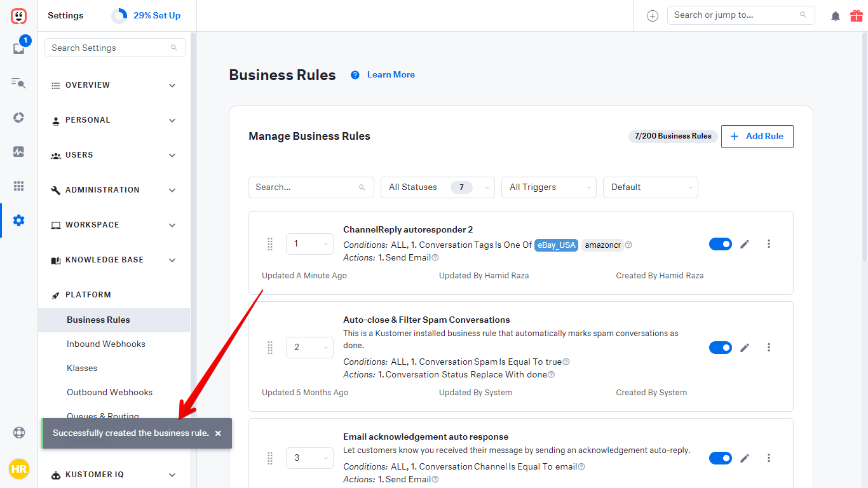Click the page vertical scrollbar
This screenshot has height=488, width=868.
click(864, 147)
